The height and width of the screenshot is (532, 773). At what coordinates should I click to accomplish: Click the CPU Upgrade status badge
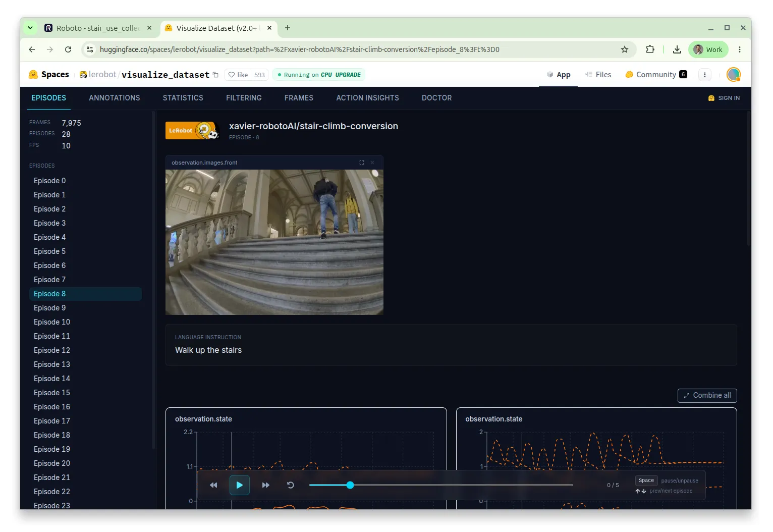319,75
